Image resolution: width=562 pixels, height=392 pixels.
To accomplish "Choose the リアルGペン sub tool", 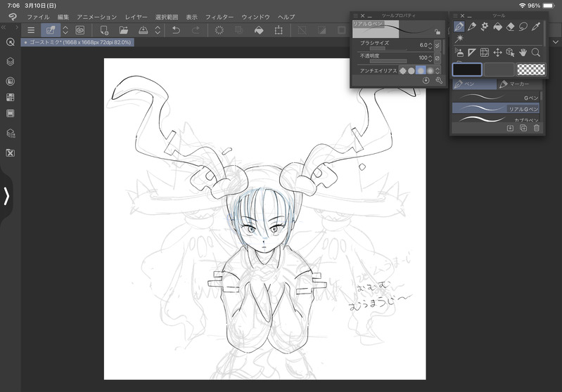I will (496, 108).
